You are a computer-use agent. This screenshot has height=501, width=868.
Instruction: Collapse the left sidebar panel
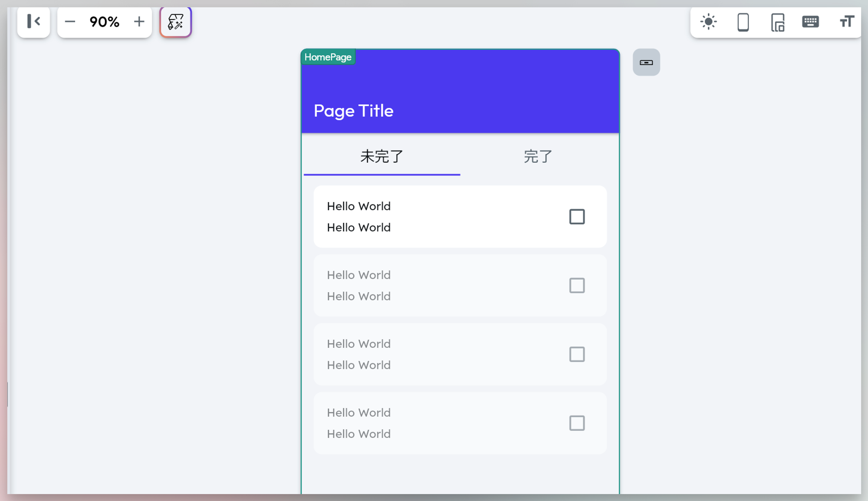pos(34,22)
